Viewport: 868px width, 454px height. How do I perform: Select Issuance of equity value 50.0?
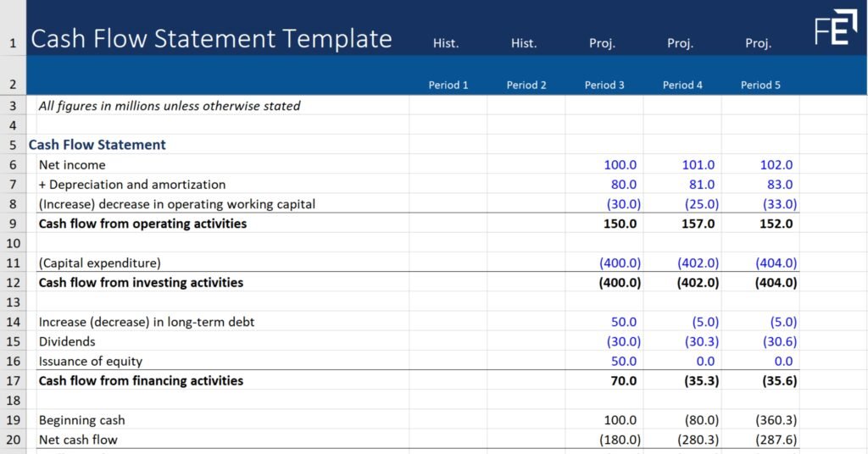coord(624,361)
